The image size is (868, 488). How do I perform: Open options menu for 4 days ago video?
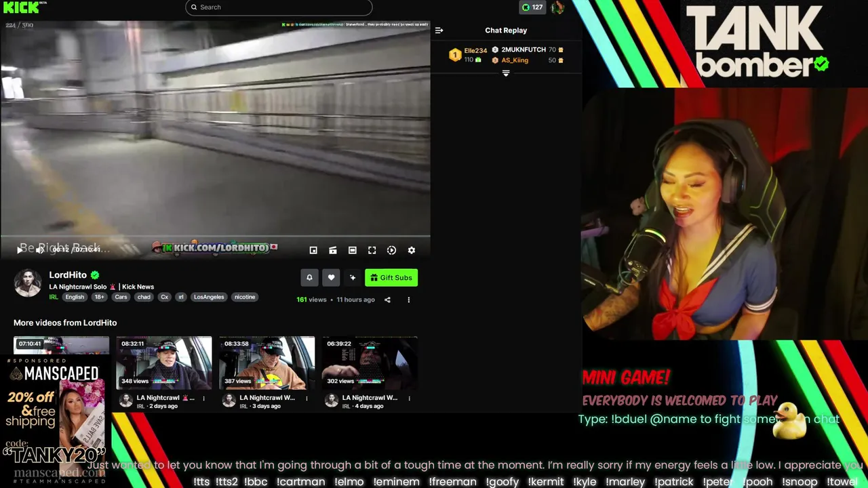point(409,399)
